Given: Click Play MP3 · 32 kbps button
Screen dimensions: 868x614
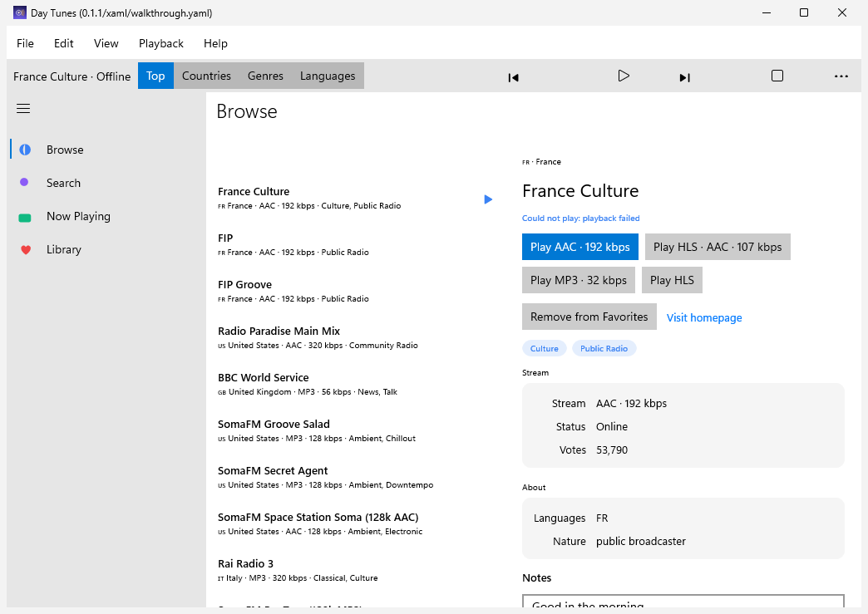Looking at the screenshot, I should 579,280.
